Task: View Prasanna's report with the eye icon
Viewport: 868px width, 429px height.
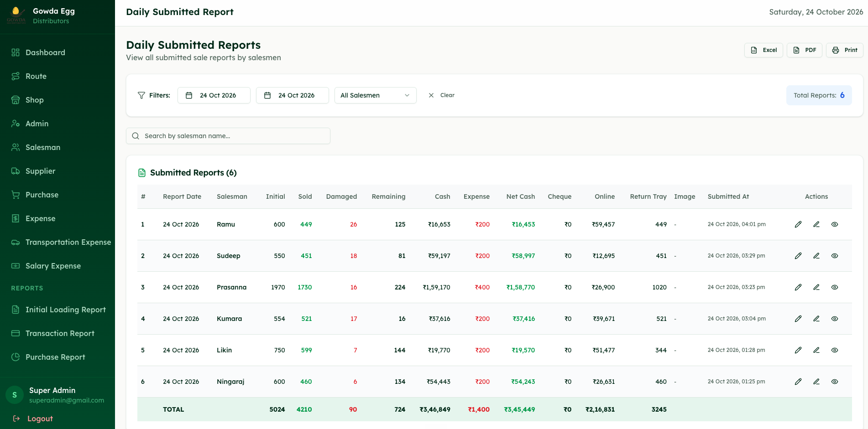Action: [835, 287]
